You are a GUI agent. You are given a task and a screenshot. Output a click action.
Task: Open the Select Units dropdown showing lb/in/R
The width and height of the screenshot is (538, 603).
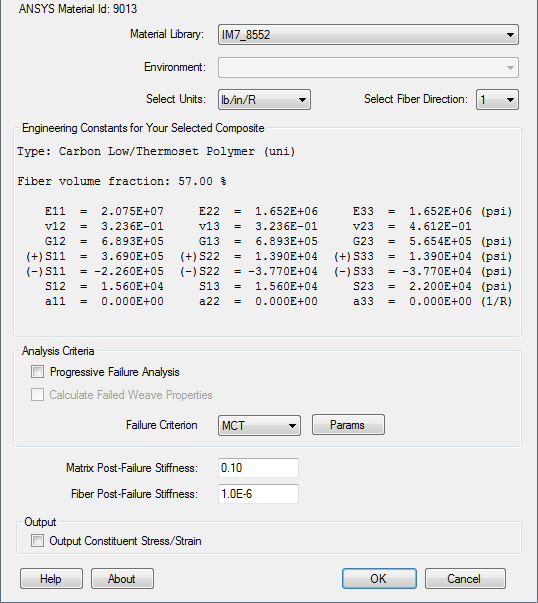[x=264, y=100]
